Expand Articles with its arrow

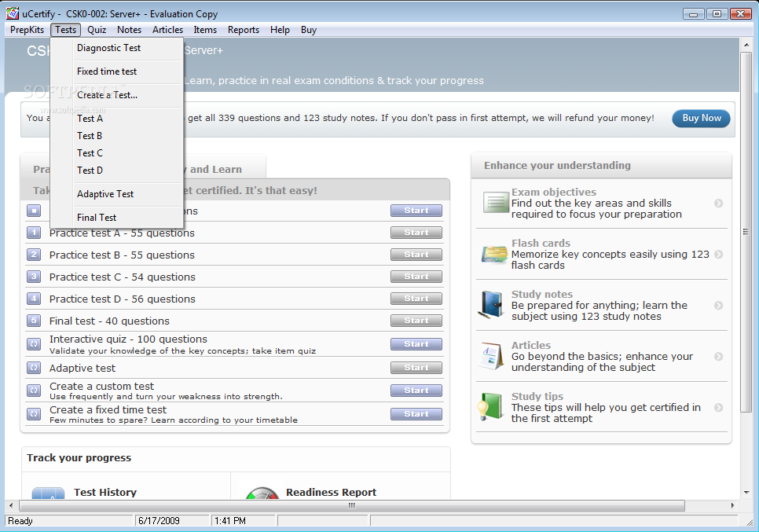coord(719,356)
